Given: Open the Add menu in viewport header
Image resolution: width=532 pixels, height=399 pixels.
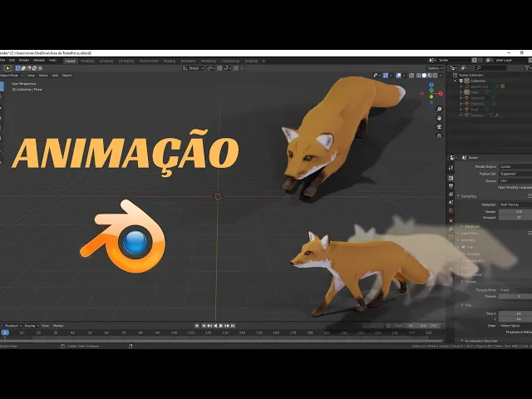Looking at the screenshot, I should [55, 76].
